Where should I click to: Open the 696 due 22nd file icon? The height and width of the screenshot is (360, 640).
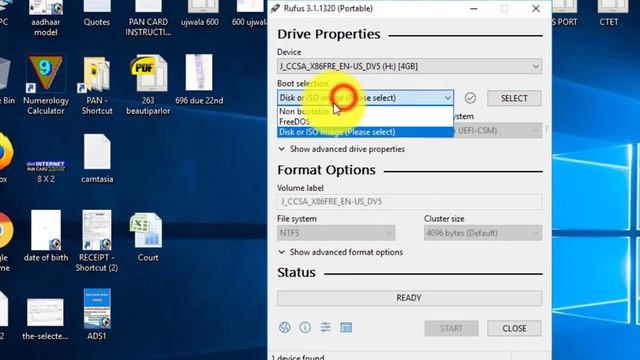199,80
